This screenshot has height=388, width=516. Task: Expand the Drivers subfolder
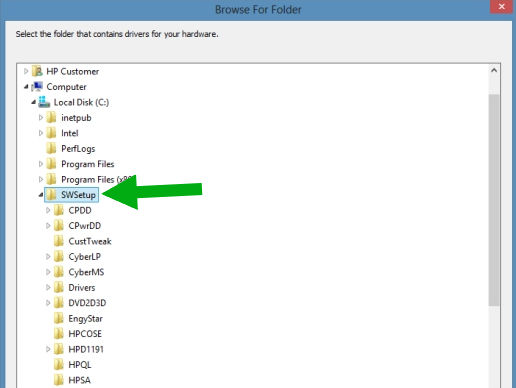[48, 287]
